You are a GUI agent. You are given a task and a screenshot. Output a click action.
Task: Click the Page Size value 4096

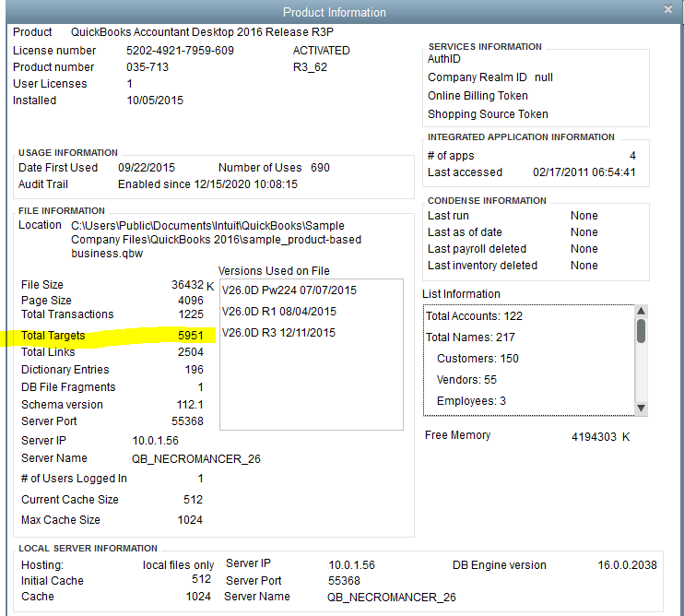pyautogui.click(x=191, y=300)
